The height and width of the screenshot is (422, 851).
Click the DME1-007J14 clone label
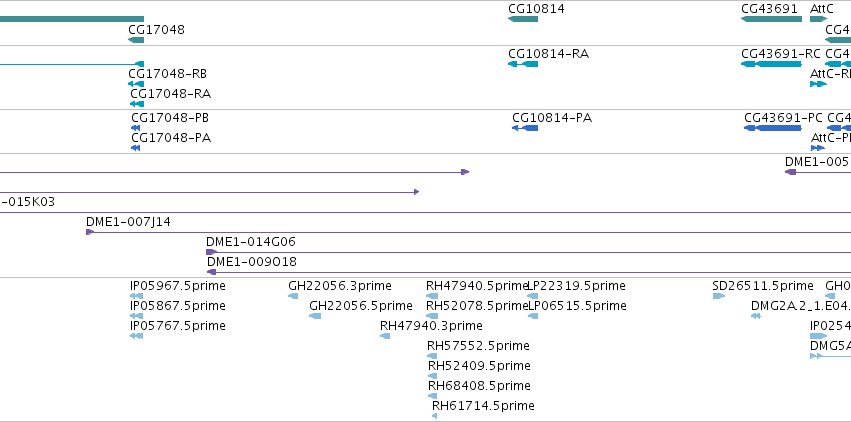pyautogui.click(x=129, y=222)
